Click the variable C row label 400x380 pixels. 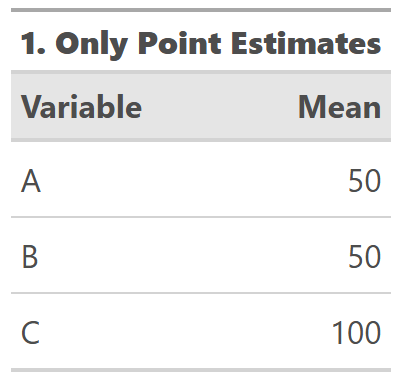[30, 332]
